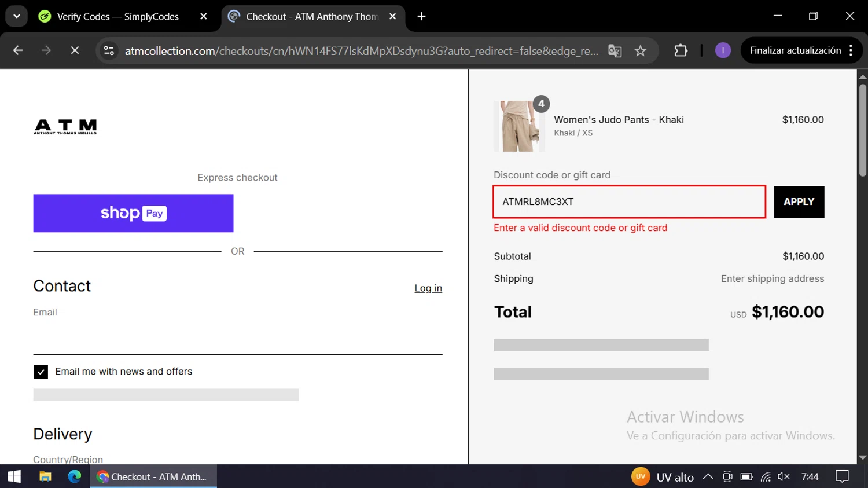Click the atmcollection.com address bar URL

362,51
